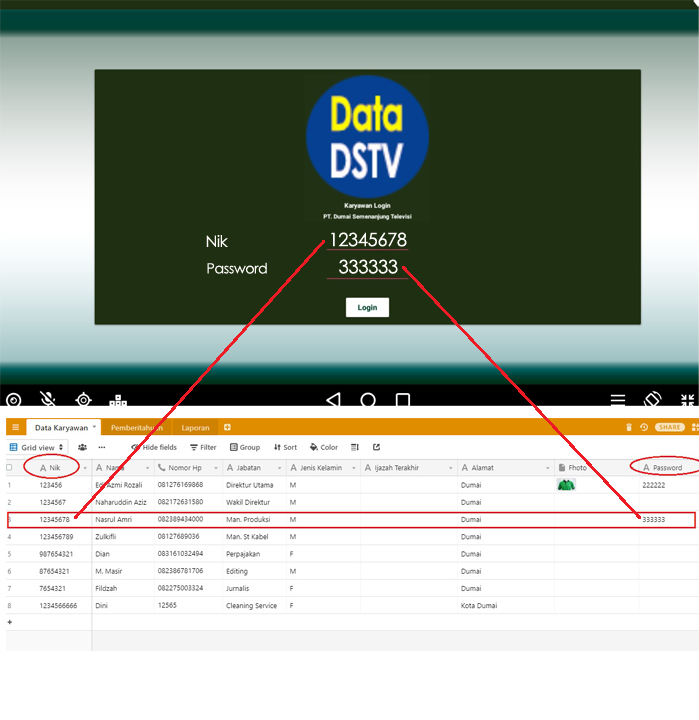Viewport: 699px width, 720px height.
Task: Open the Jabatan column dropdown arrow
Action: (279, 468)
